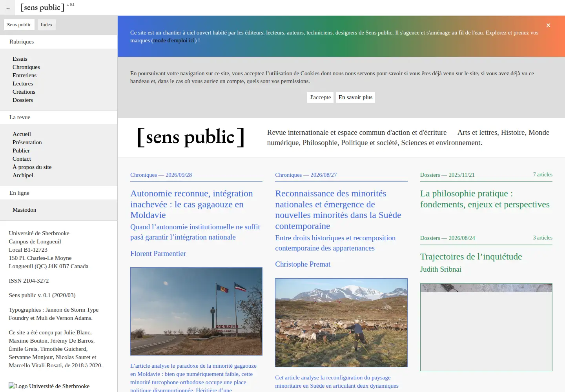
Task: Visit the Mastodon profile link
Action: (x=24, y=210)
